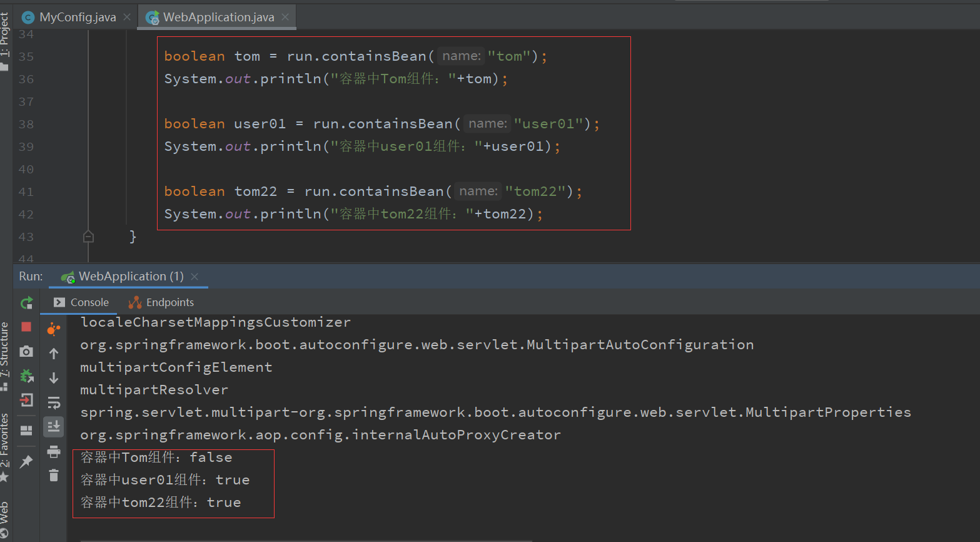The height and width of the screenshot is (542, 980).
Task: Click console line multipartResolver
Action: [154, 390]
